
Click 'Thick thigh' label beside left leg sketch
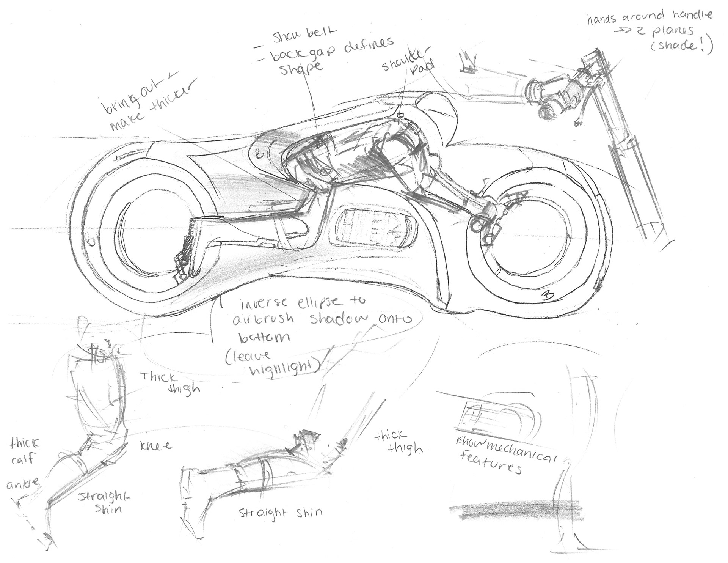(x=171, y=382)
